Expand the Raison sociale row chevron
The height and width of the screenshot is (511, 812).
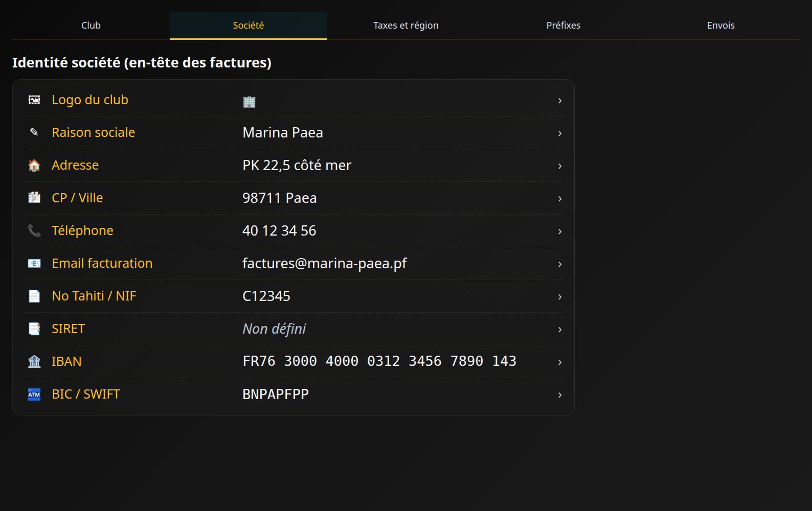[x=560, y=133]
